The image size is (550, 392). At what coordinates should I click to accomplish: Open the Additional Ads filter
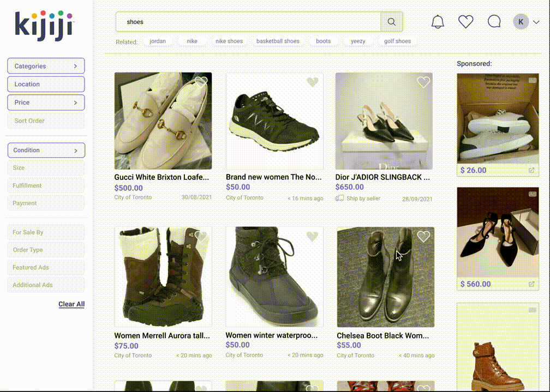pyautogui.click(x=46, y=285)
